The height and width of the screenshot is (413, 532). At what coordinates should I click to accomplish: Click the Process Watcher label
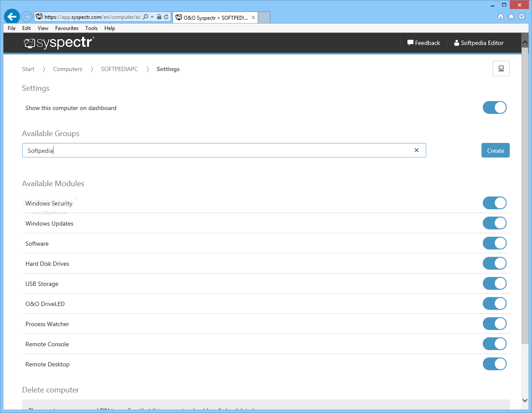pyautogui.click(x=47, y=324)
